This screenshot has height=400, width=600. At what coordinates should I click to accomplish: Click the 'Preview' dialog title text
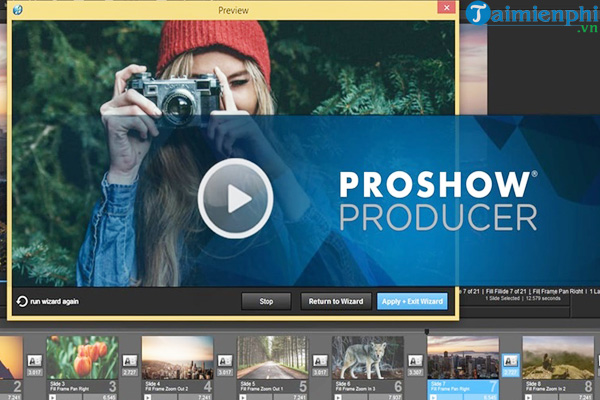click(233, 10)
